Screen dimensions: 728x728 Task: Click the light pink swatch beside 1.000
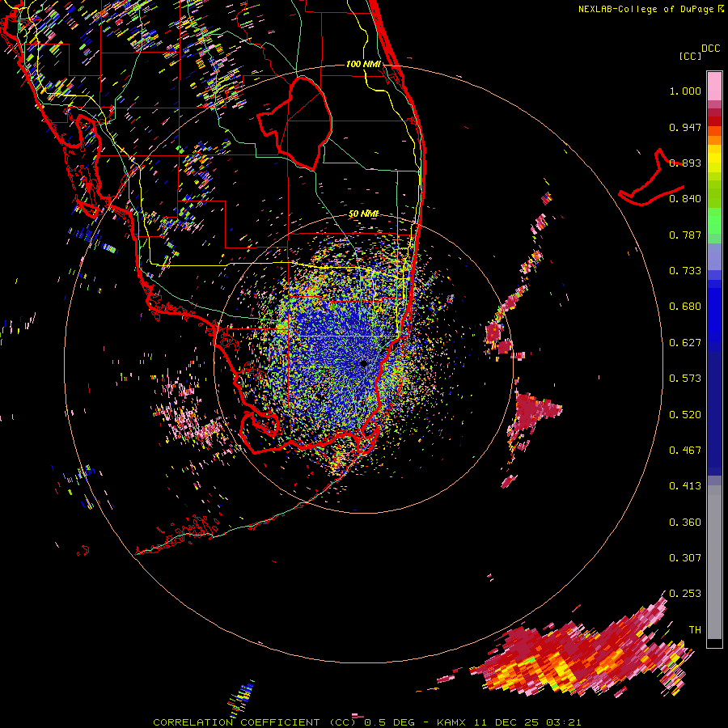714,87
